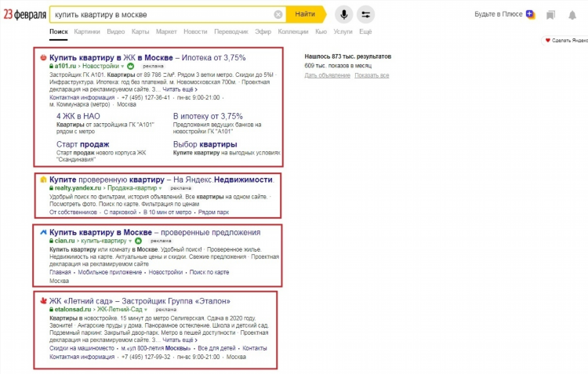
Task: Switch to the Видео tab
Action: 115,31
